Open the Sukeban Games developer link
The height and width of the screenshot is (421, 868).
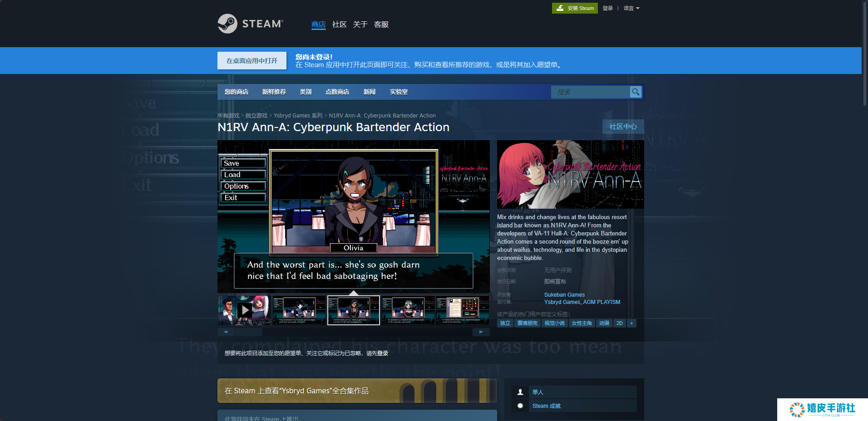[564, 295]
